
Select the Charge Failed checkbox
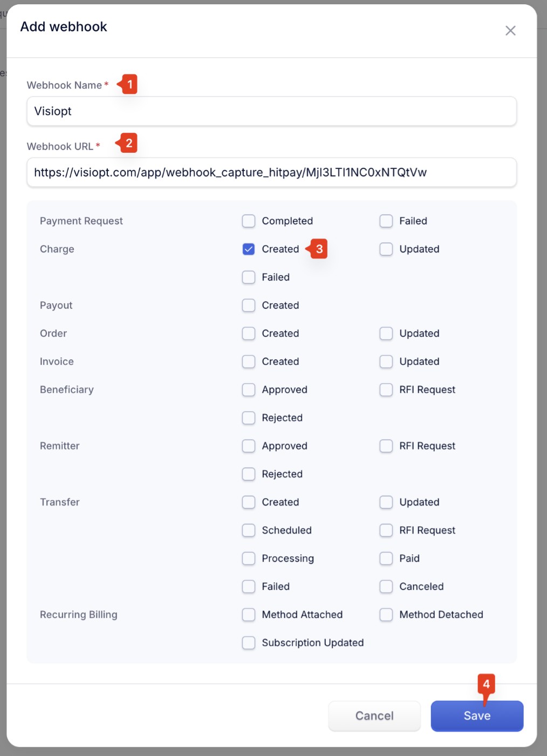249,277
